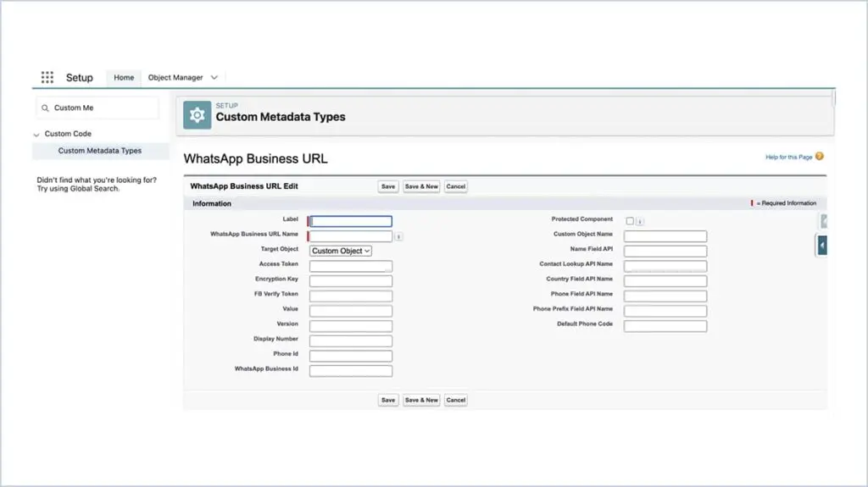Toggle the Protected Component checkbox

point(630,221)
